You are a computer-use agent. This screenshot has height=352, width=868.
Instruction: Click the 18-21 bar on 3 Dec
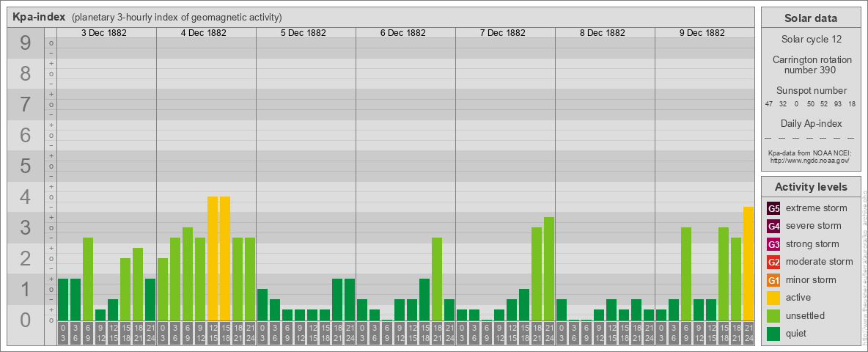click(138, 285)
